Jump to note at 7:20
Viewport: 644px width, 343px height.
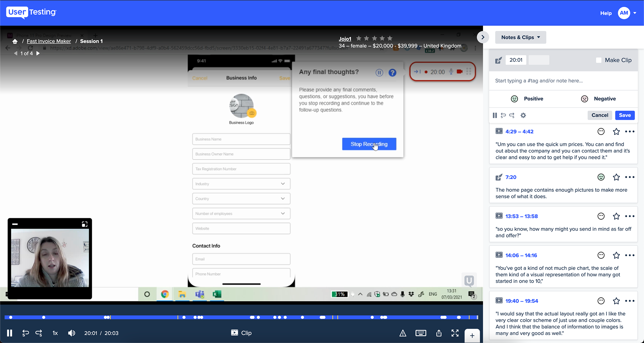pos(511,177)
